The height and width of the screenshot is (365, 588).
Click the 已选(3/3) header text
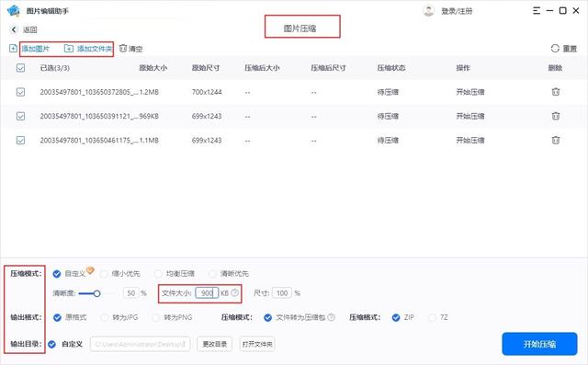(x=55, y=68)
